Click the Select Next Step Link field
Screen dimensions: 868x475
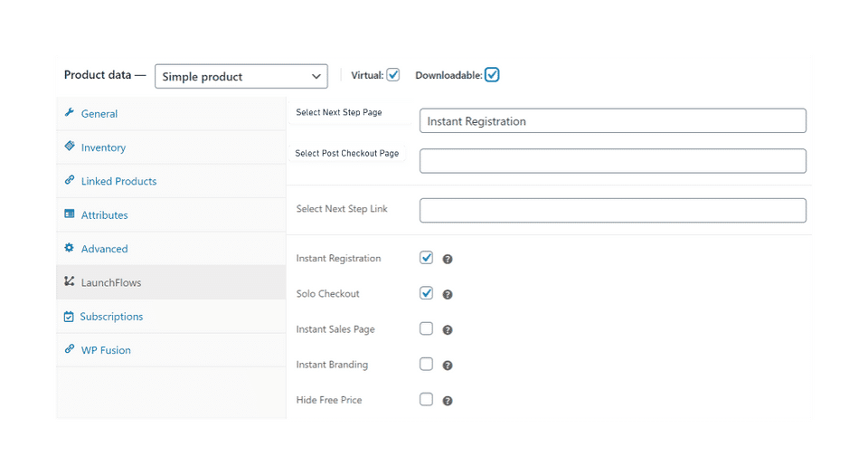[612, 211]
